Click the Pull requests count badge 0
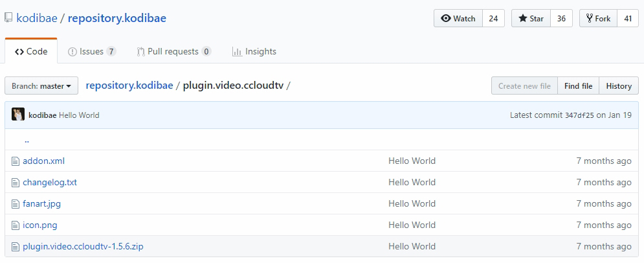 pyautogui.click(x=206, y=51)
